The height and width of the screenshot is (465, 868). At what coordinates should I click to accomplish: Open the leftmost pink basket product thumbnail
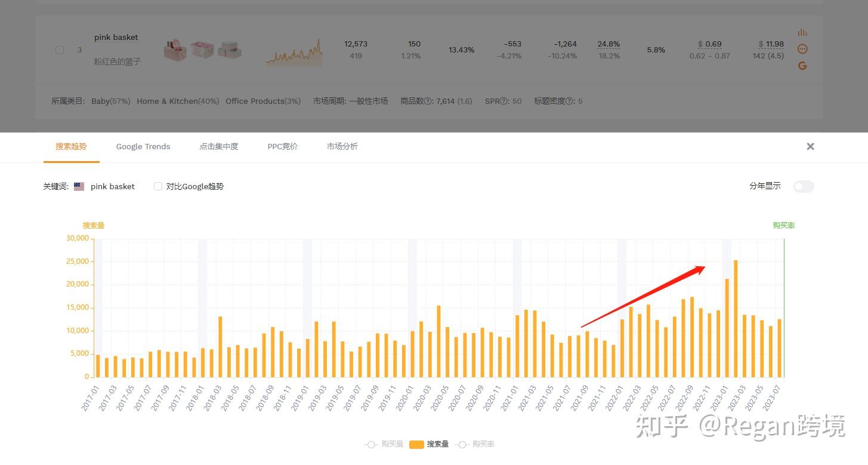175,50
